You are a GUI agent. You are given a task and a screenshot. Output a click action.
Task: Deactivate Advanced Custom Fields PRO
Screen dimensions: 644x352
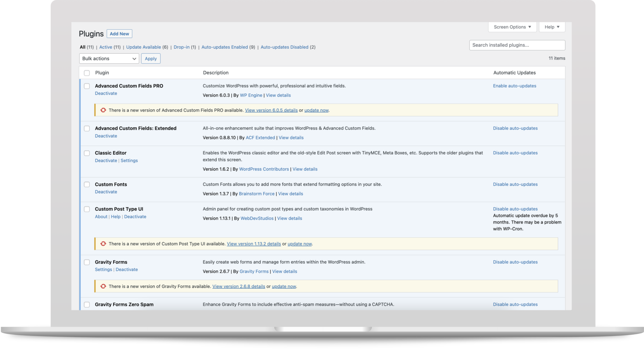(x=106, y=93)
